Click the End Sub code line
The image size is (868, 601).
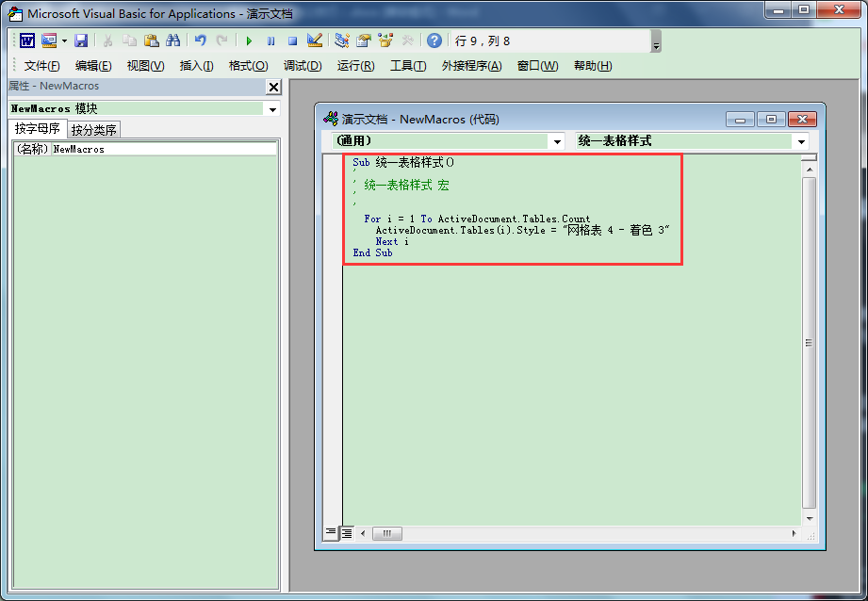372,252
